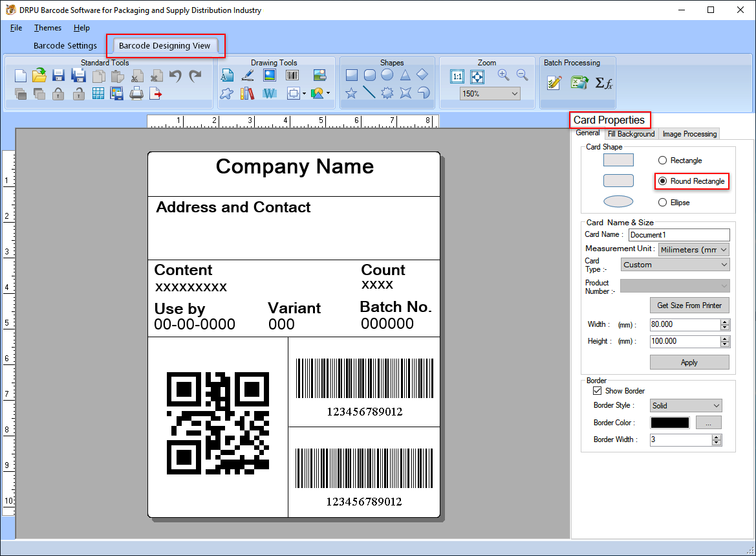Click the black Border Color swatch
The width and height of the screenshot is (756, 556).
(x=670, y=423)
